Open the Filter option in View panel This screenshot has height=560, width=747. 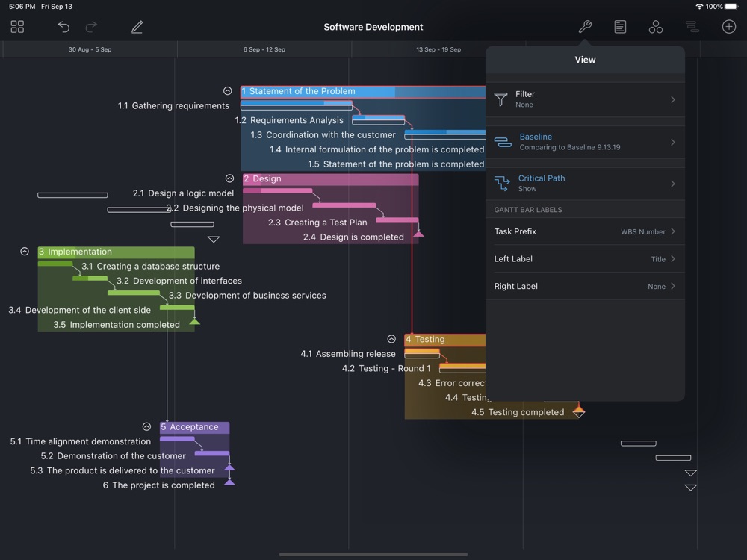(x=585, y=99)
